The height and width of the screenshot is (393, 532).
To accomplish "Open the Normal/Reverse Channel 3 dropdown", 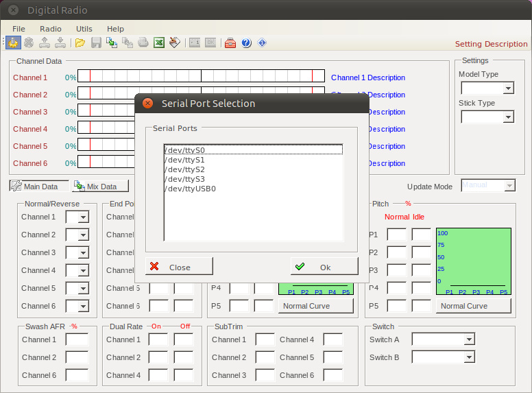I will click(x=77, y=253).
